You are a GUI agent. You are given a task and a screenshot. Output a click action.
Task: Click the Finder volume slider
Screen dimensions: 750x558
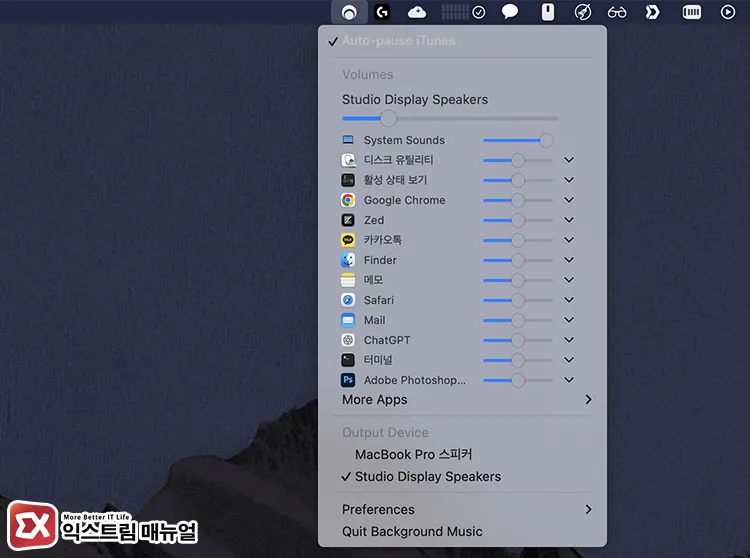(518, 261)
